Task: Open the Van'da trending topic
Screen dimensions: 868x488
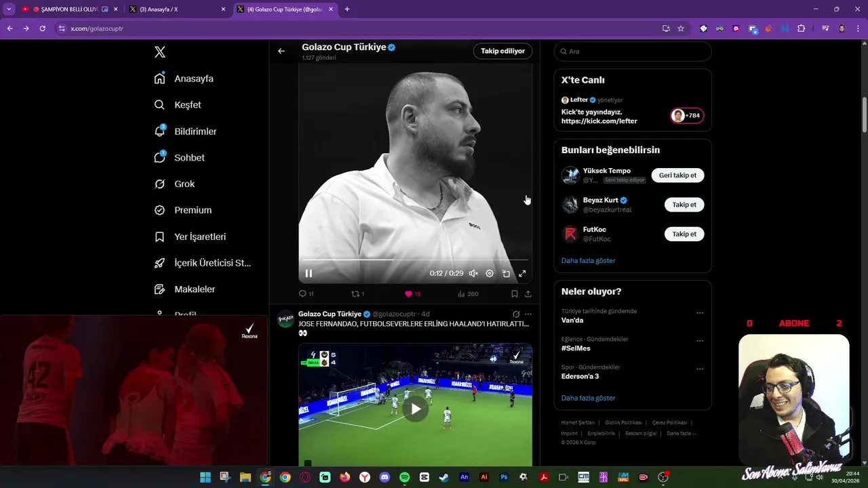Action: click(x=572, y=321)
